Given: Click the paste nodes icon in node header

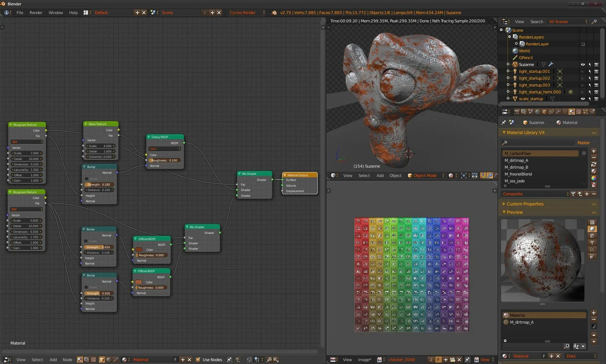Looking at the screenshot, I should tap(276, 360).
